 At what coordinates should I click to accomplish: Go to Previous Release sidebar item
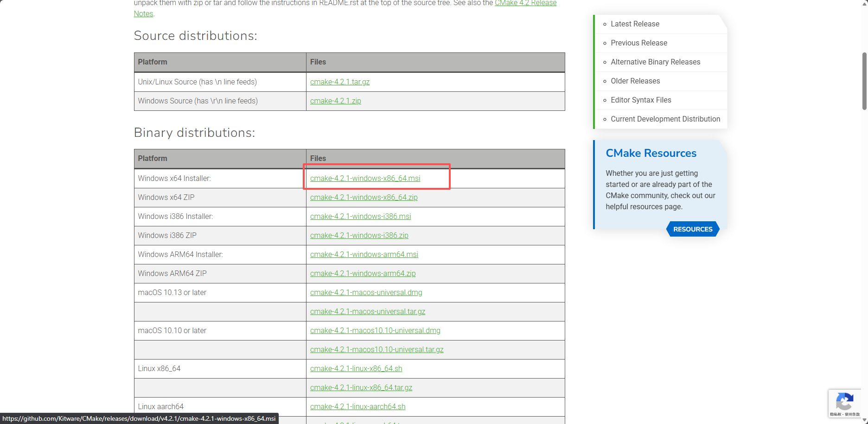[639, 43]
